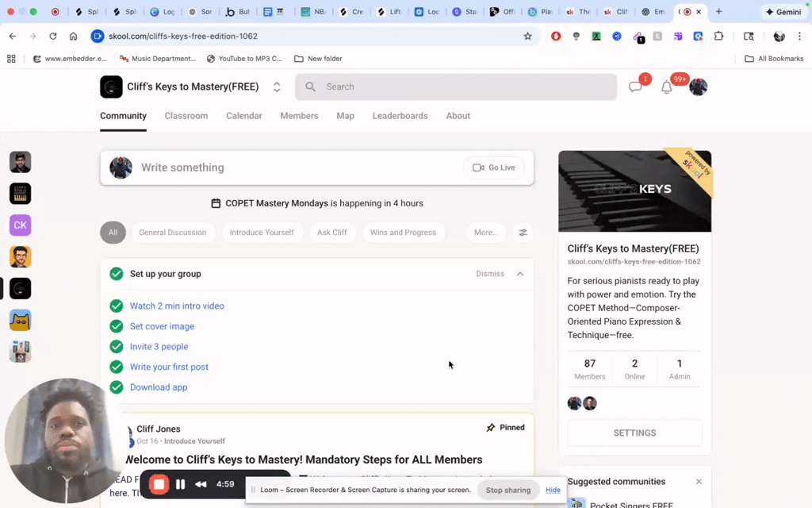812x508 pixels.
Task: Click the Download app checkmark
Action: tap(117, 387)
